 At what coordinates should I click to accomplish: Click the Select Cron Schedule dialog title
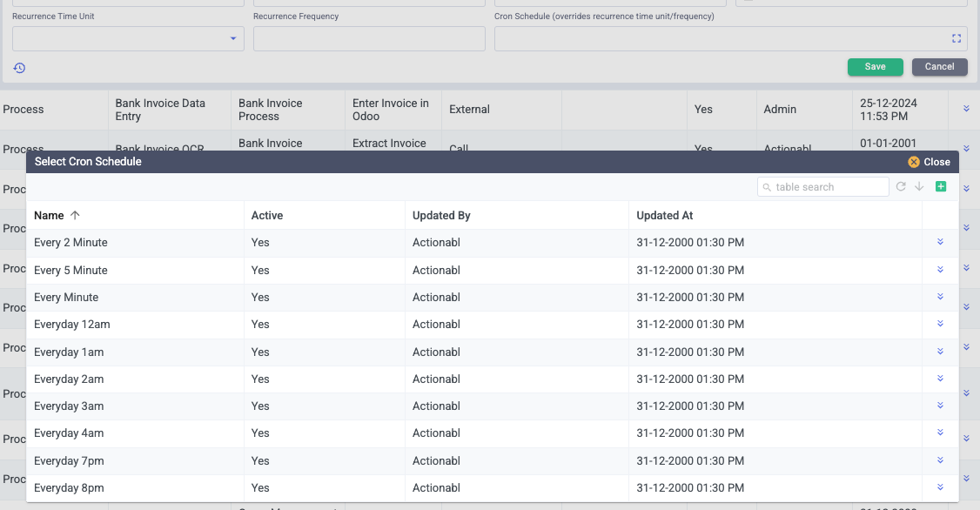click(88, 161)
